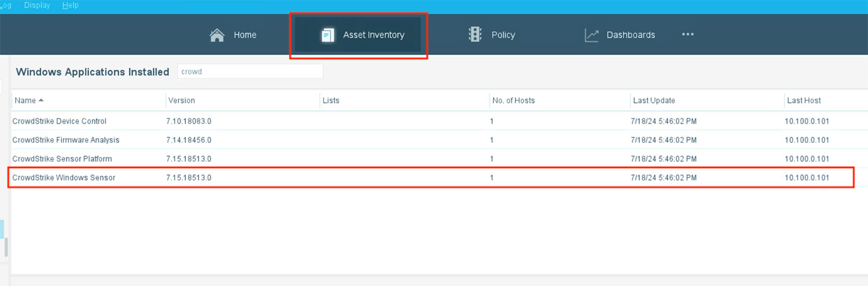Viewport: 868px width, 286px height.
Task: Open the Home tab
Action: pos(233,35)
